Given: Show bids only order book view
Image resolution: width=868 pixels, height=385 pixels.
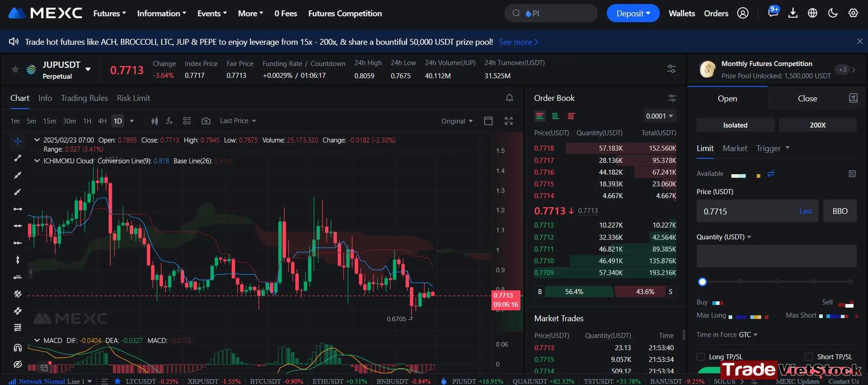Looking at the screenshot, I should pos(556,116).
